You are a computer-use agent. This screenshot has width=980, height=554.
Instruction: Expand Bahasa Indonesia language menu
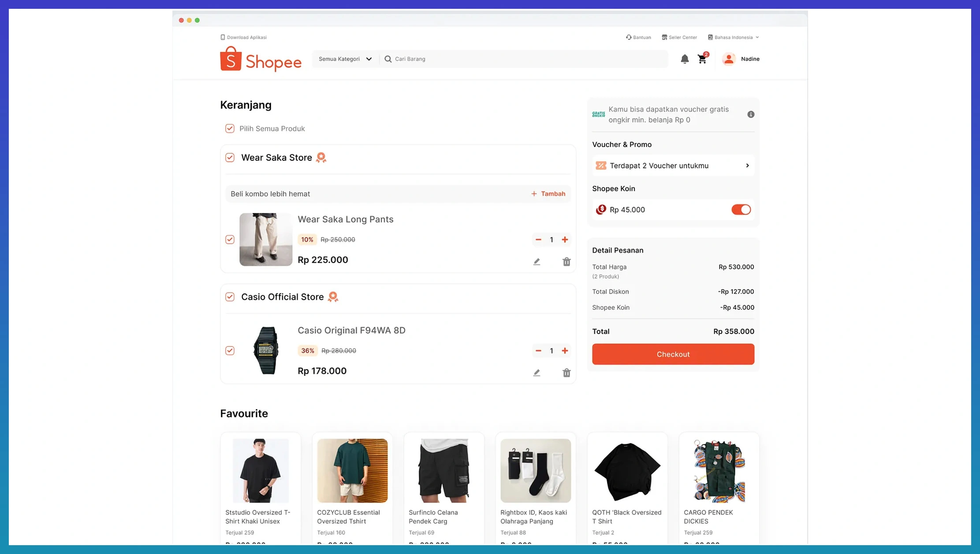734,37
